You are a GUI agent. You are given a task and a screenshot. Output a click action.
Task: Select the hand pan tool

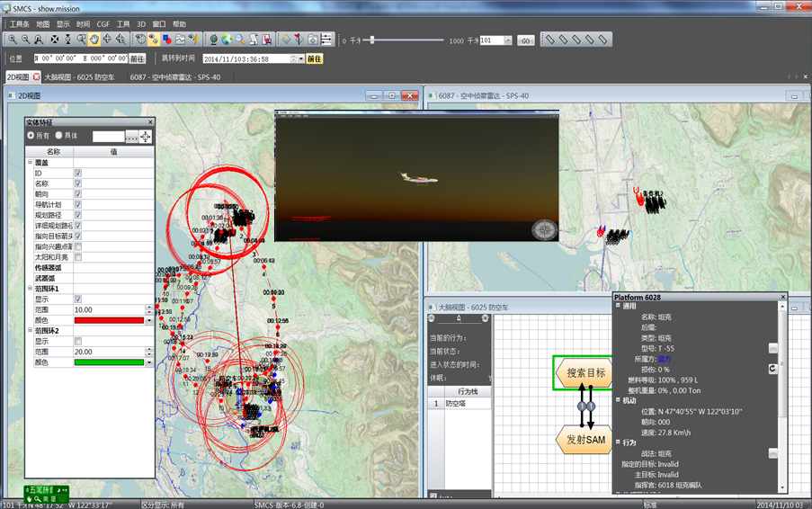[94, 40]
